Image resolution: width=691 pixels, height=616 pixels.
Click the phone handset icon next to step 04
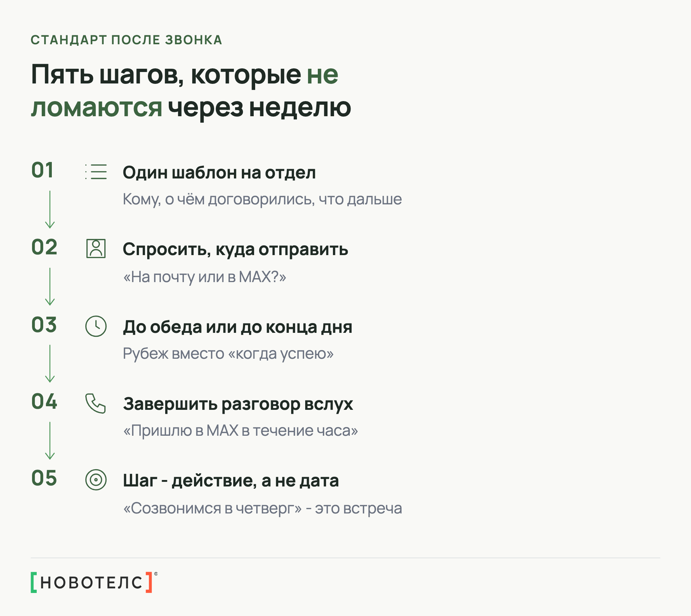(x=95, y=403)
